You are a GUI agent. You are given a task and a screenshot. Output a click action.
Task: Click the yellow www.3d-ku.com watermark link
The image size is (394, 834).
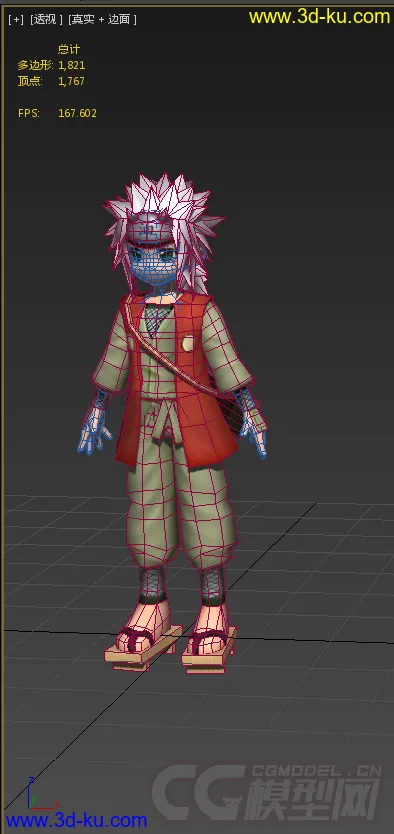pos(319,16)
